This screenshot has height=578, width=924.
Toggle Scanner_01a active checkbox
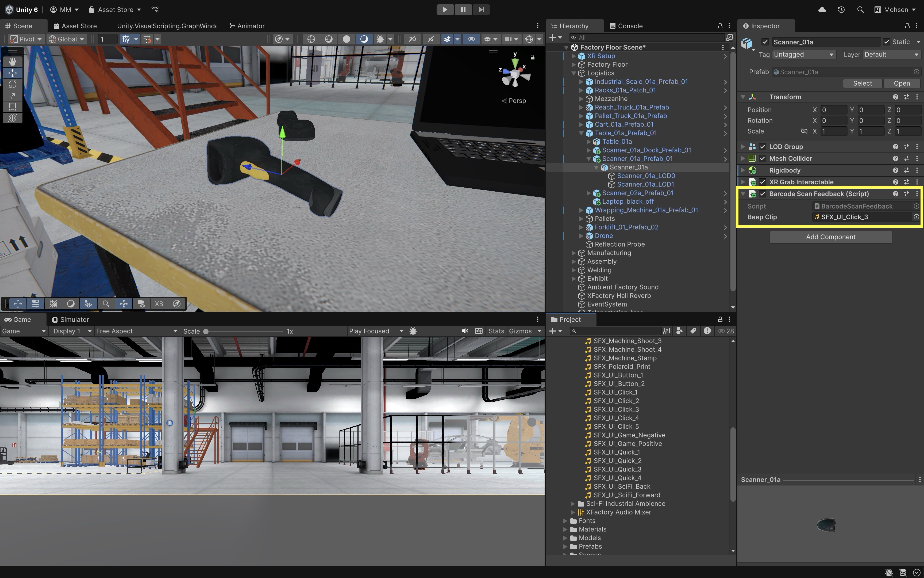pyautogui.click(x=765, y=42)
